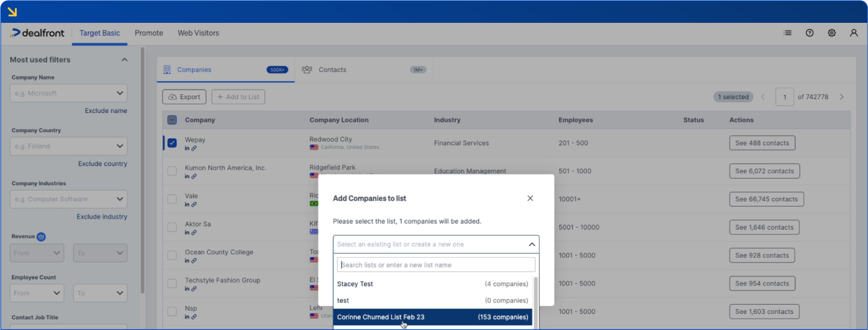Screen dimensions: 868x330
Task: Click the website link icon under Kumon North America
Action: click(x=194, y=177)
